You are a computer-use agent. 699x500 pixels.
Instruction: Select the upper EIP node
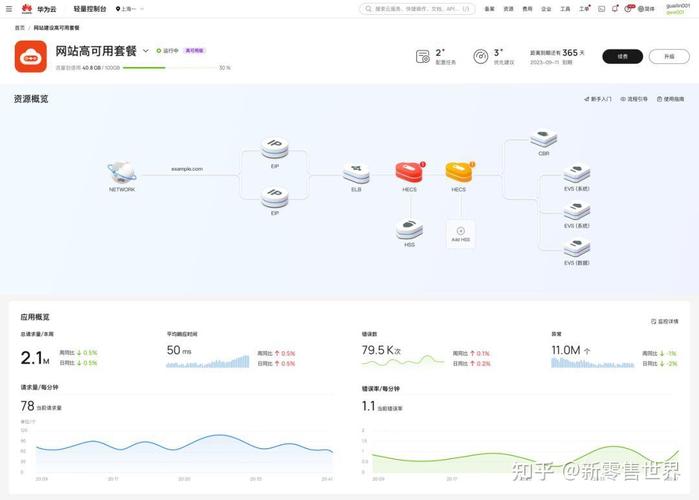(x=275, y=148)
